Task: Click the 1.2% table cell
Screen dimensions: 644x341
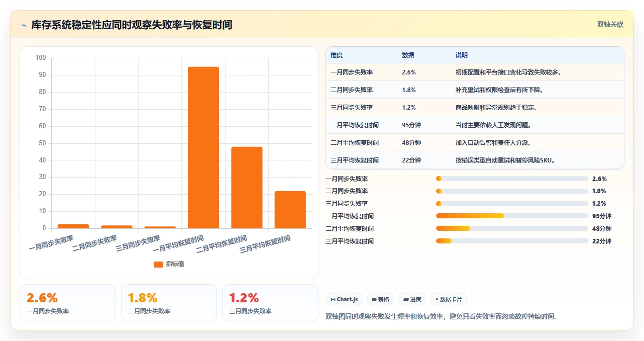Action: (409, 108)
